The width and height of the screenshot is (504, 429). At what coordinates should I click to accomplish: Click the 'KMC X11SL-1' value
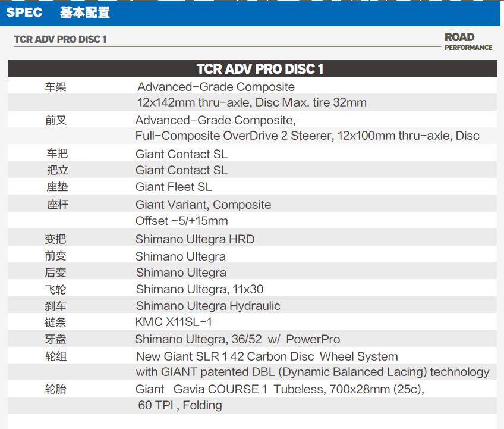pyautogui.click(x=174, y=322)
